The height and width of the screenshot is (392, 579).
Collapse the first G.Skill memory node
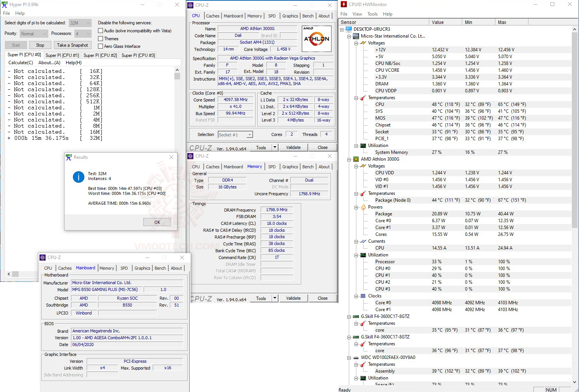(x=349, y=316)
